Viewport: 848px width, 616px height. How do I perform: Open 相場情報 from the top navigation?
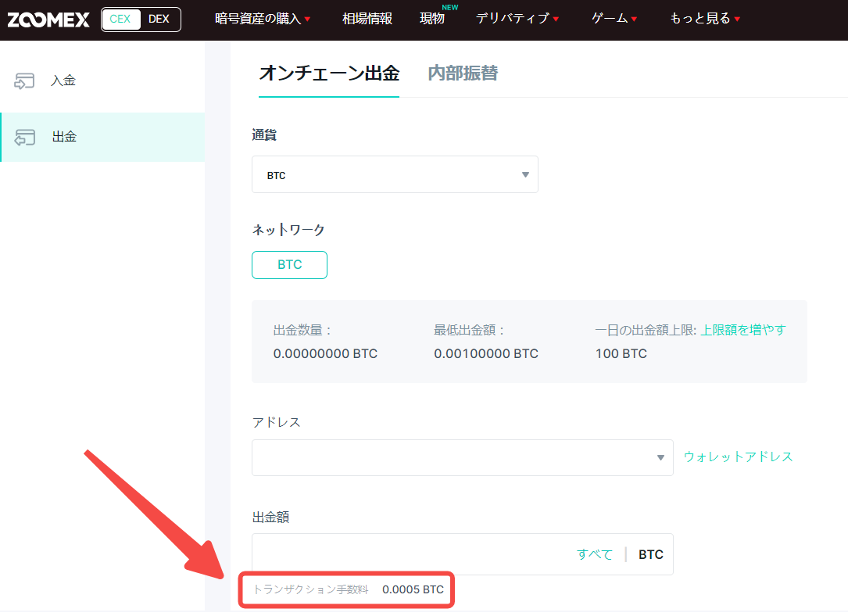pos(367,18)
